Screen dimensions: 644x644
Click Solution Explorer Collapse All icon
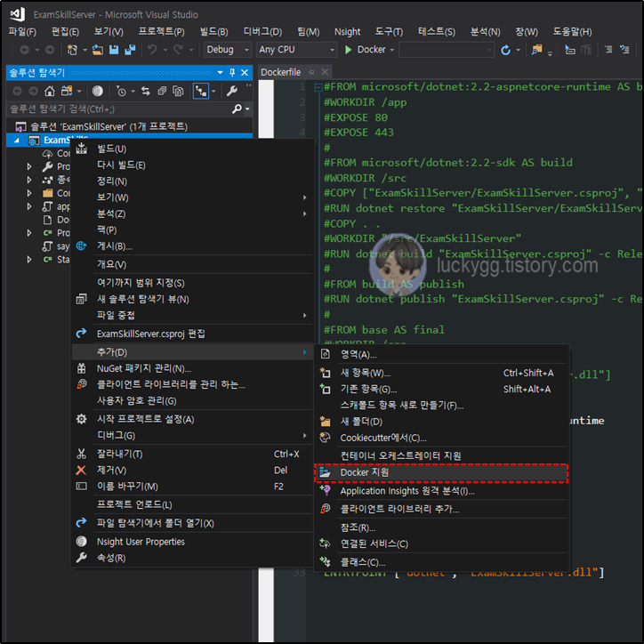pos(162,91)
